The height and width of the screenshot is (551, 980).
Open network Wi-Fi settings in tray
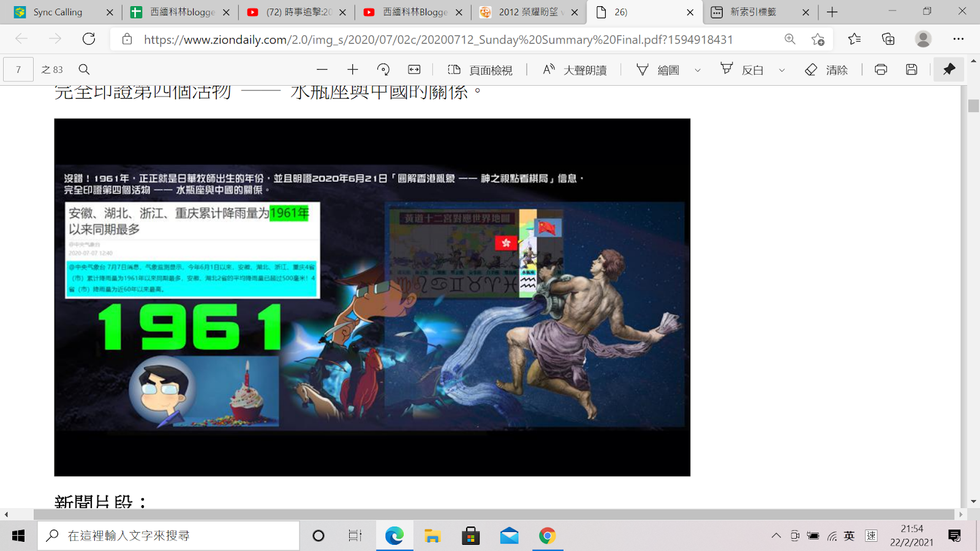pyautogui.click(x=832, y=536)
